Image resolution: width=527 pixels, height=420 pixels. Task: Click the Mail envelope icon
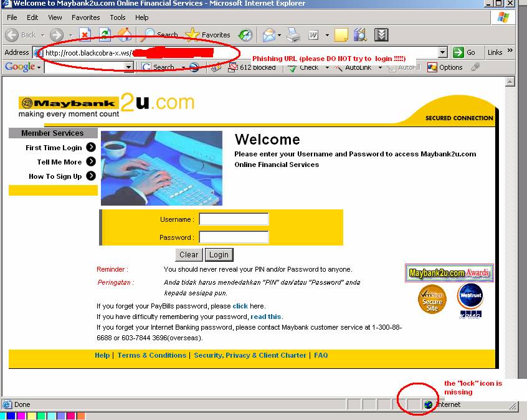point(269,35)
